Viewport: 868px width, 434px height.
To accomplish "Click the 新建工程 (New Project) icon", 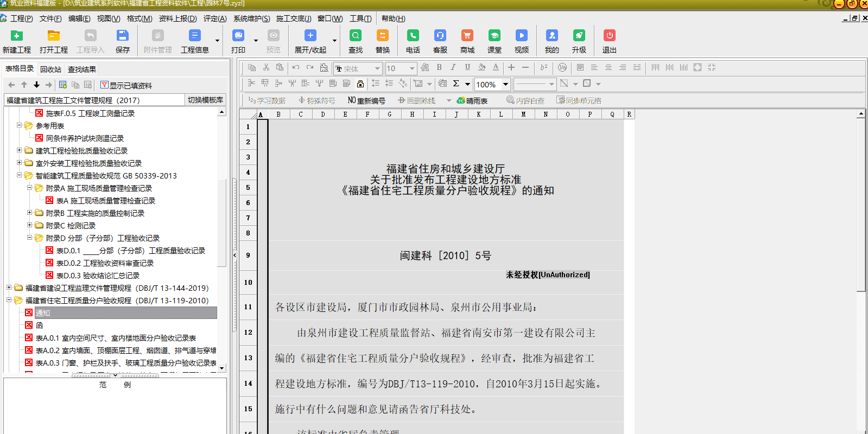I will 17,36.
